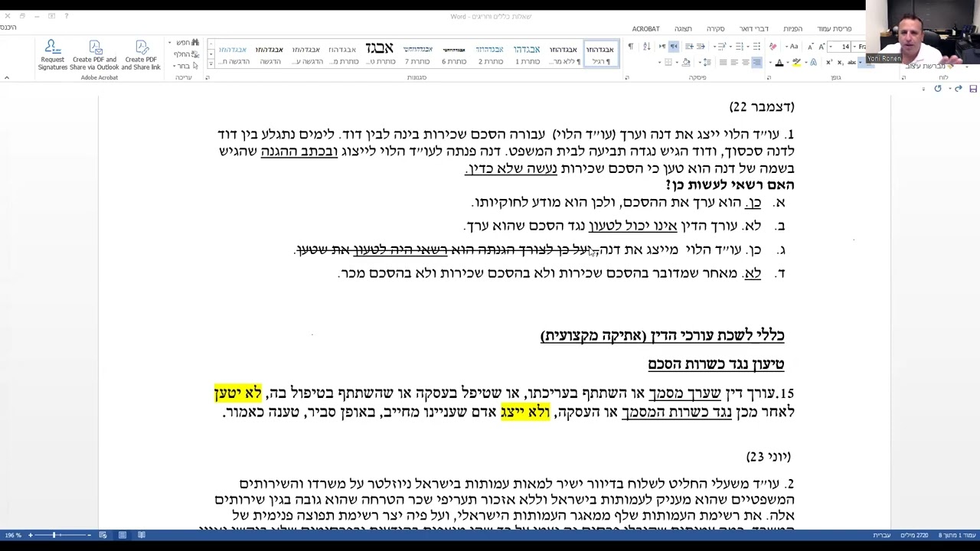Decrease paragraph indent
Image resolution: width=980 pixels, height=551 pixels.
(x=701, y=47)
